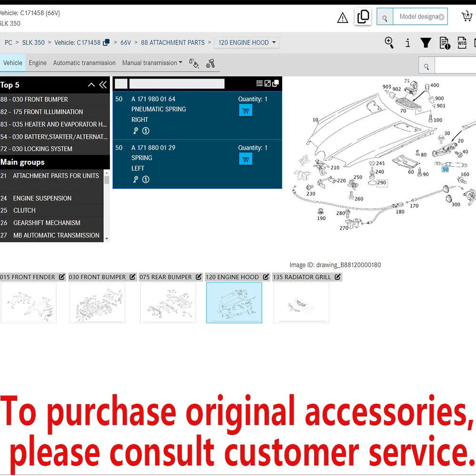Click info icon for PNEUMATIC SPRING RIGHT
The width and height of the screenshot is (476, 476).
point(146,130)
